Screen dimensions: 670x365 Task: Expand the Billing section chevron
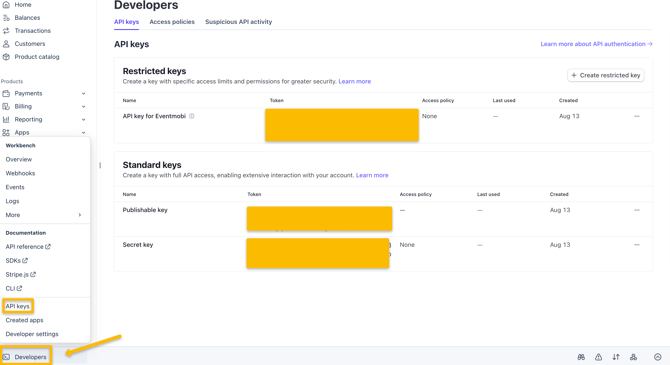point(84,106)
